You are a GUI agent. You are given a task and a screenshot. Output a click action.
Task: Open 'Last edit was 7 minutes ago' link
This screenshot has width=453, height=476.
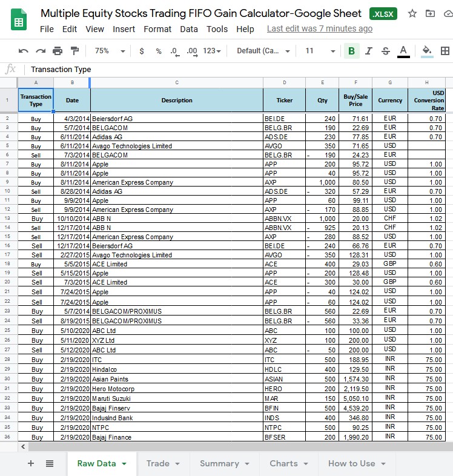pos(320,28)
